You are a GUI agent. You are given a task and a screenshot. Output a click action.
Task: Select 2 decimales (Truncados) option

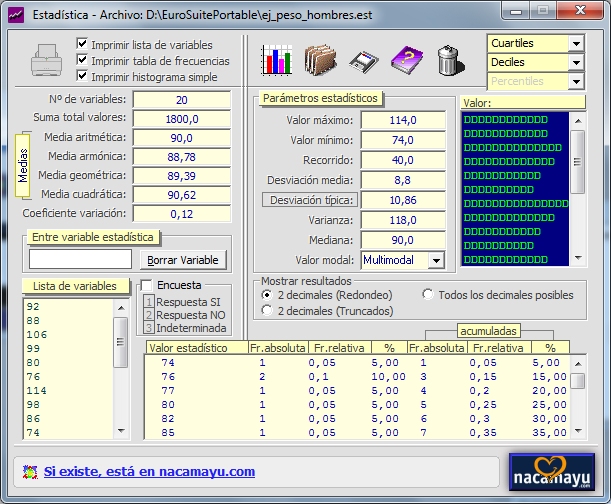click(x=267, y=311)
